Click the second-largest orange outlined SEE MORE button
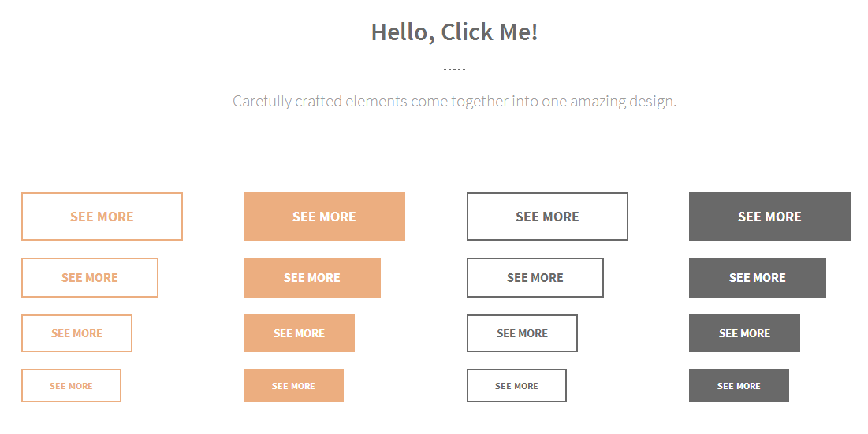 tap(90, 278)
